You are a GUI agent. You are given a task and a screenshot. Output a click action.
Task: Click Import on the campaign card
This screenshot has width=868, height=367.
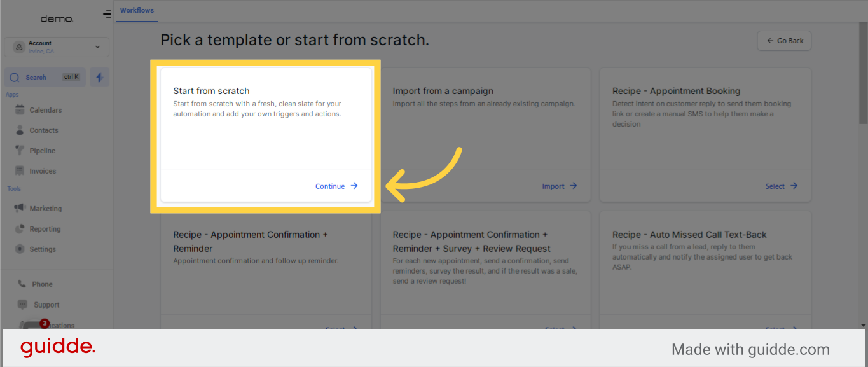coord(559,186)
